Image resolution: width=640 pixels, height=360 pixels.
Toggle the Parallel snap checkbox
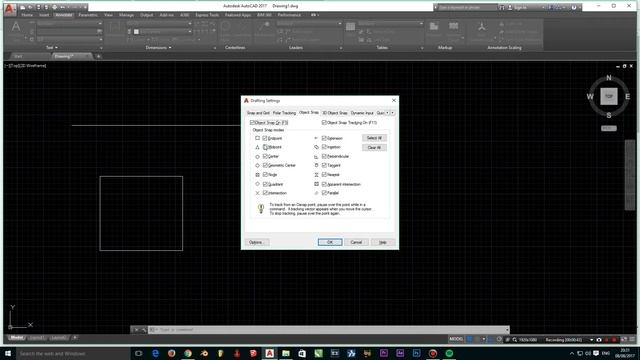click(x=324, y=193)
